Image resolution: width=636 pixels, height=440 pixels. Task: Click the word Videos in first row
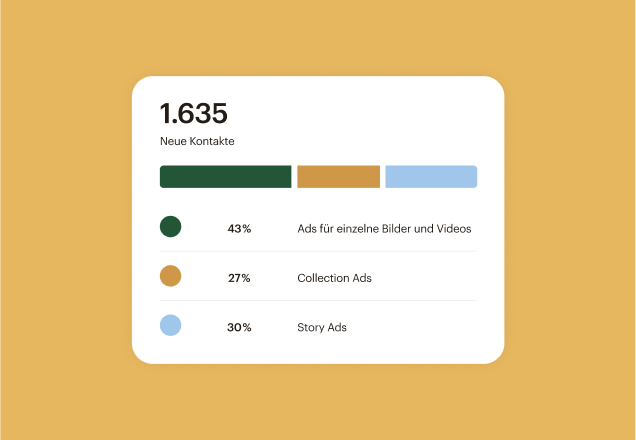[453, 229]
